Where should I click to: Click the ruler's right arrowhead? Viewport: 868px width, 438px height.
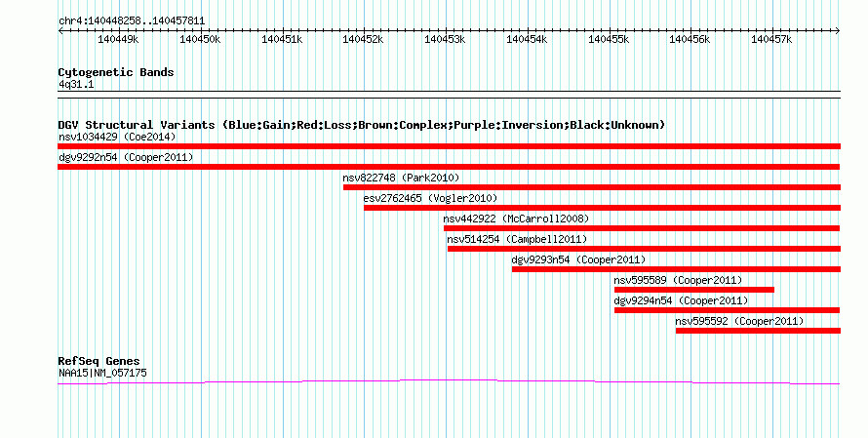838,31
